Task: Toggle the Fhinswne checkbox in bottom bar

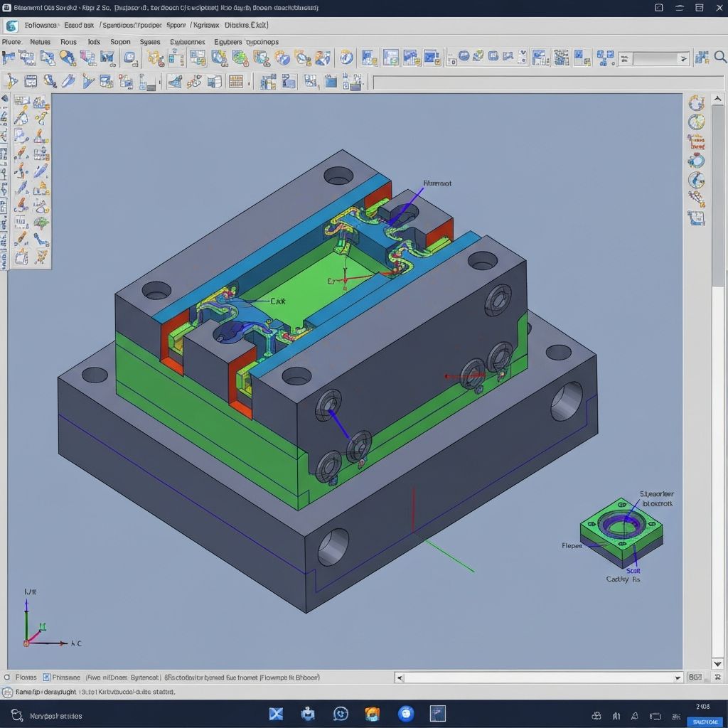Action: coord(46,678)
